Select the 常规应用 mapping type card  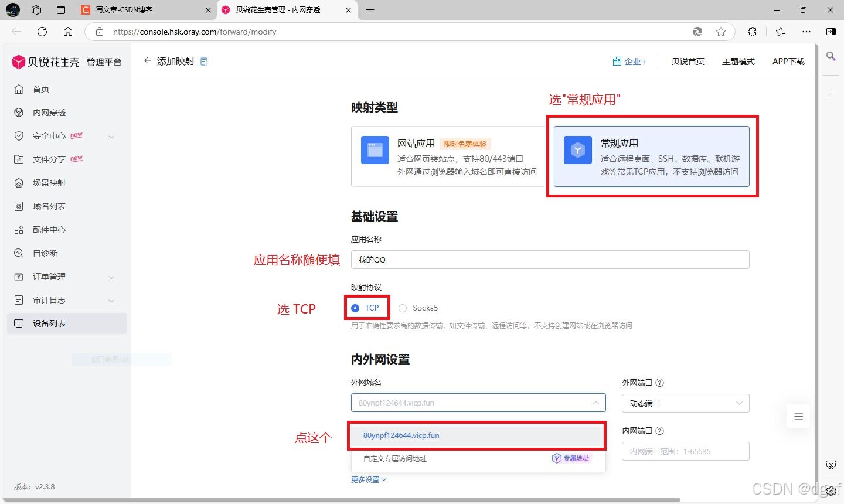(x=651, y=156)
